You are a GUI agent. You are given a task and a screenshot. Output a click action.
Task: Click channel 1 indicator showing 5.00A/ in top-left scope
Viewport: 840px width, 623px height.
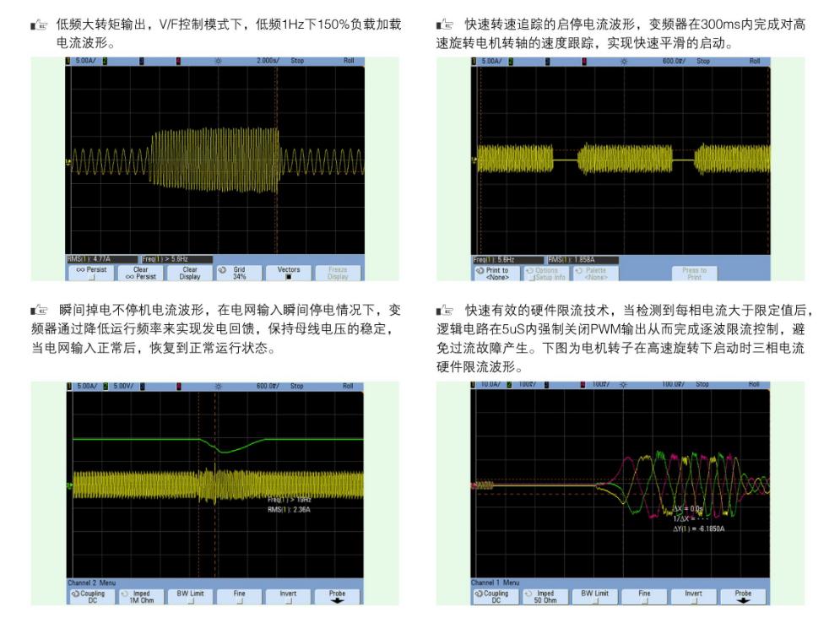[x=84, y=62]
